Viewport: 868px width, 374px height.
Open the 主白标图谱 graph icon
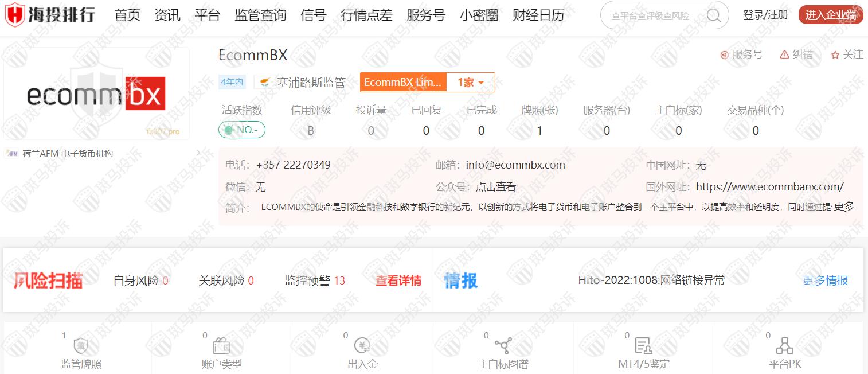click(503, 345)
